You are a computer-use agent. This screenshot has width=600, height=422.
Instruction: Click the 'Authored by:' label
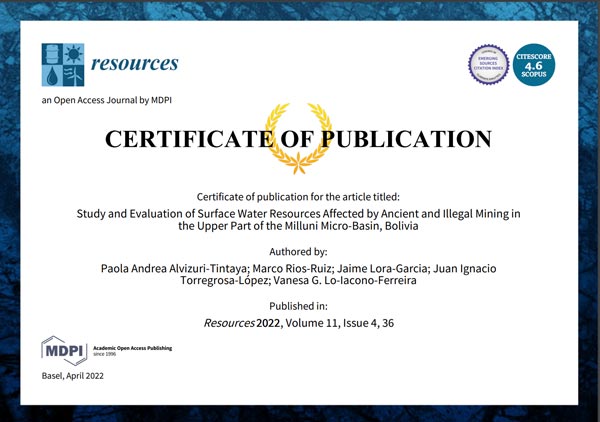(x=299, y=252)
